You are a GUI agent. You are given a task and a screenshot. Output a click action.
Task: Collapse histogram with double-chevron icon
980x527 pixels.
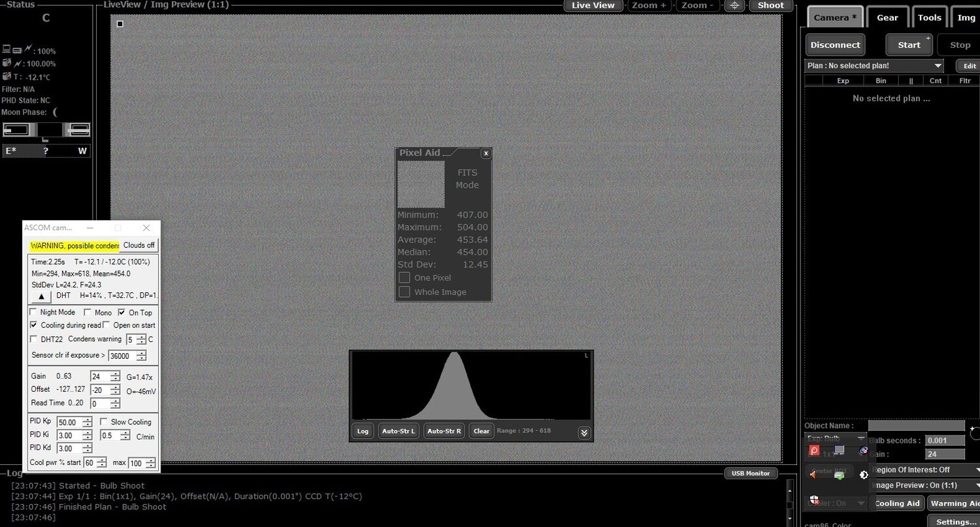point(584,432)
